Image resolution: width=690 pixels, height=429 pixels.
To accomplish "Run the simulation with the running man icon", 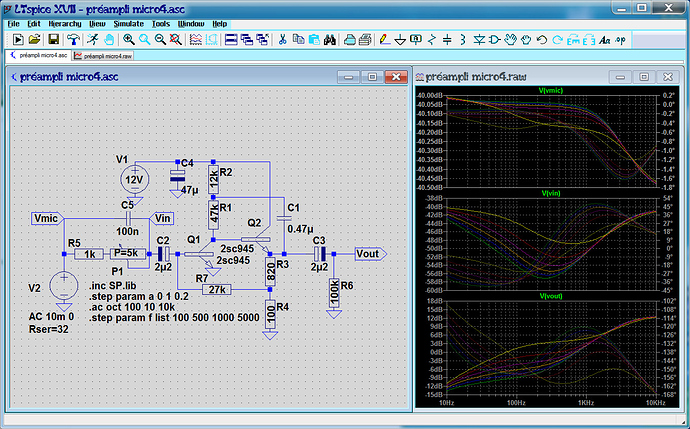I will point(92,40).
